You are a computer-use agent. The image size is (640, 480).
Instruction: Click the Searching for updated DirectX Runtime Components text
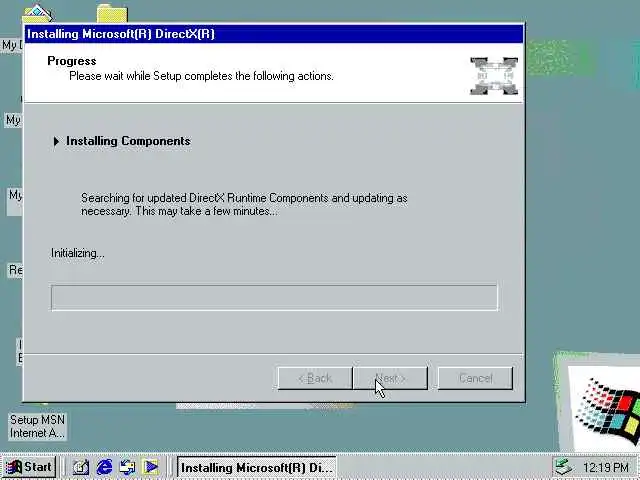244,204
